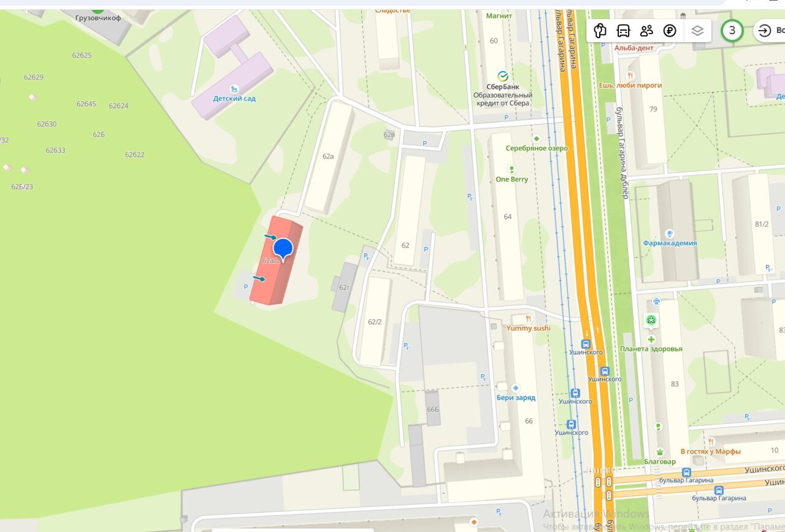
Task: Toggle the ruble prices layer icon
Action: 670,31
